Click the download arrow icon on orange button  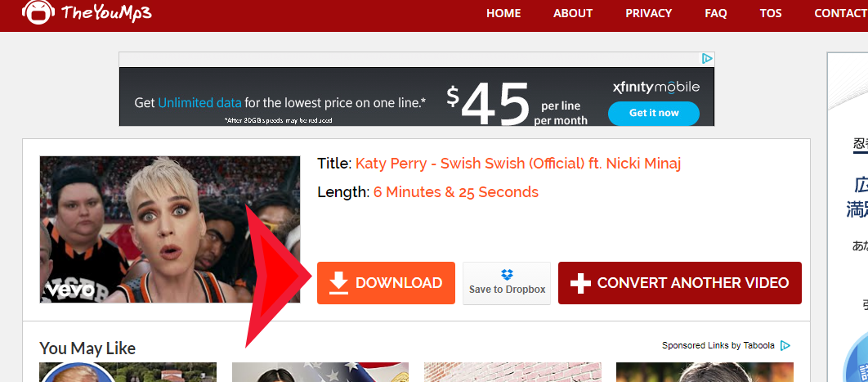pos(339,283)
